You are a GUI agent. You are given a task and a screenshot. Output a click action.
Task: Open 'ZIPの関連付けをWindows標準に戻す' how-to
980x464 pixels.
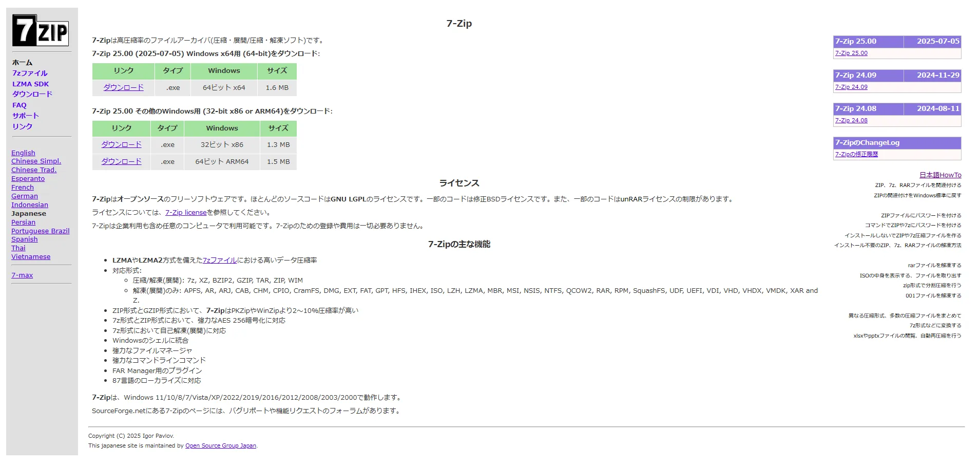coord(917,195)
